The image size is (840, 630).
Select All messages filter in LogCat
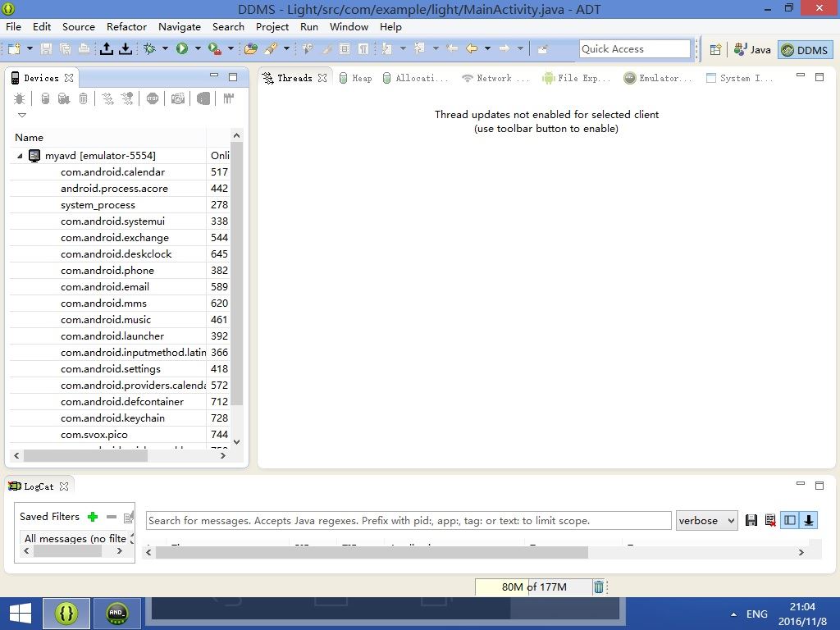(75, 538)
